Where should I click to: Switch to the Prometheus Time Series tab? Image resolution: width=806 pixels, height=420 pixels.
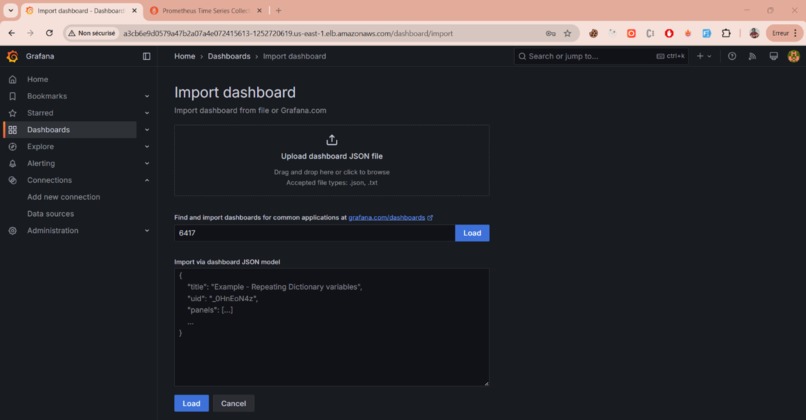pos(205,10)
